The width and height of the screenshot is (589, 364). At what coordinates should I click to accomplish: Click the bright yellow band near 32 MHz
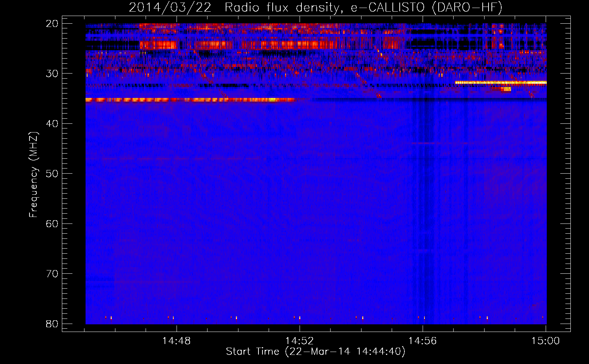(501, 83)
